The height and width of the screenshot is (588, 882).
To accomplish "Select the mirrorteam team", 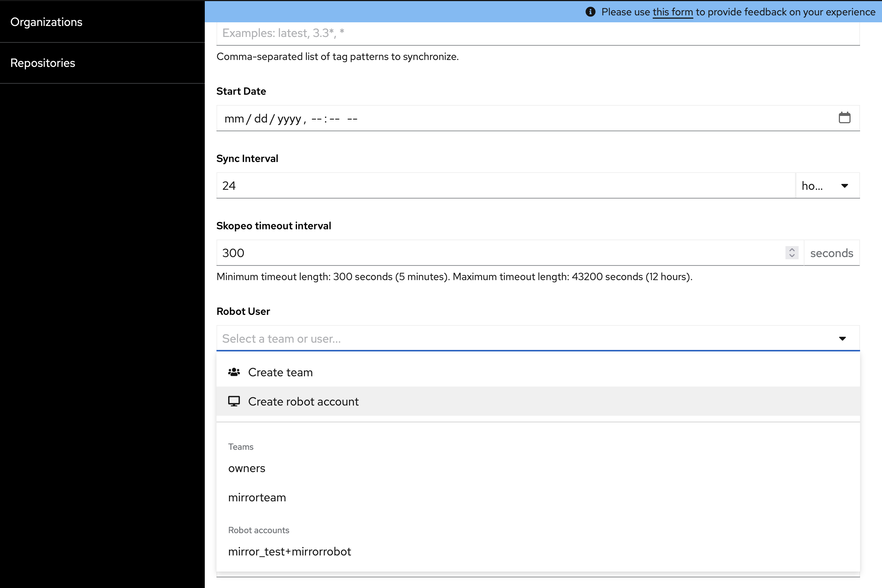I will coord(257,497).
